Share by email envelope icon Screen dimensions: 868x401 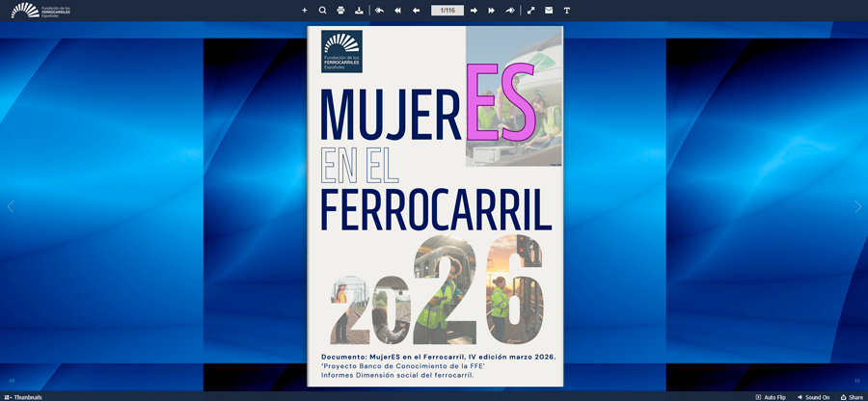pos(549,11)
